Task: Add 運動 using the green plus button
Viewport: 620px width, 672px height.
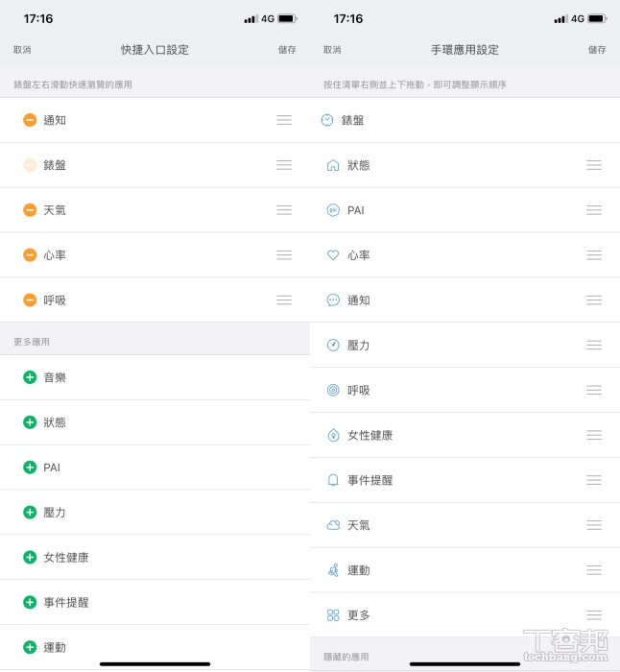Action: coord(30,648)
